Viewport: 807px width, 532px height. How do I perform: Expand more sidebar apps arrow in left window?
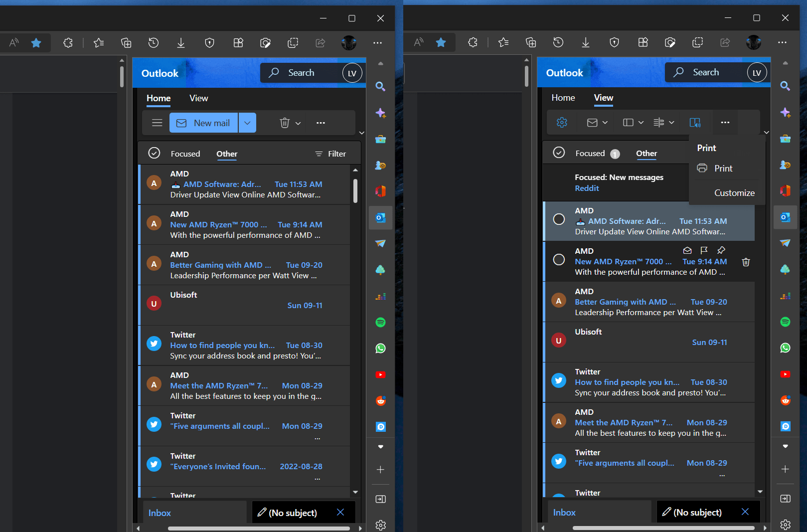[380, 447]
